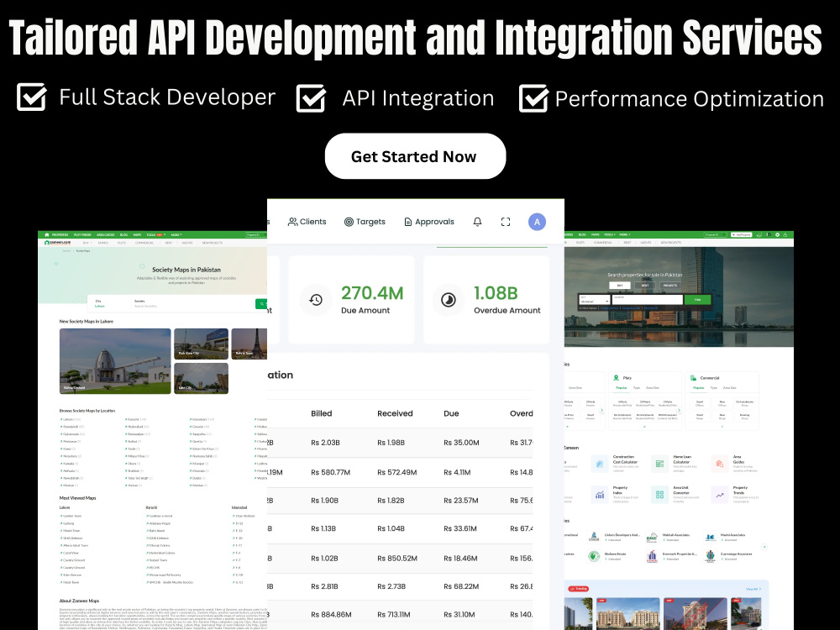Click the View All link in Trending
840x630 pixels.
click(x=753, y=589)
